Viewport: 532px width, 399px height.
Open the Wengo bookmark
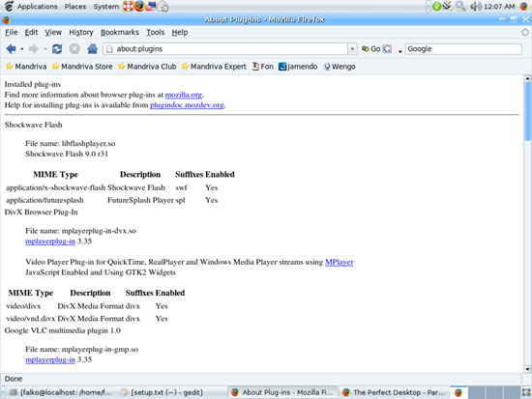(340, 67)
